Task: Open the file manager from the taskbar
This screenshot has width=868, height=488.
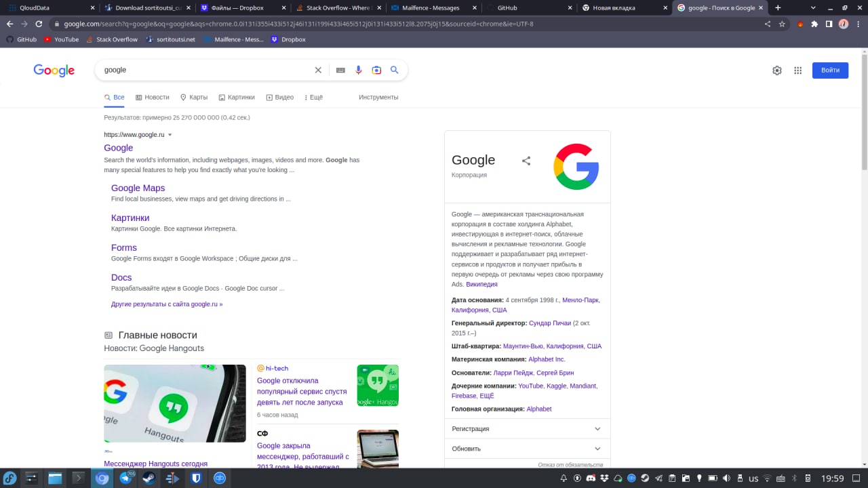Action: (x=55, y=478)
